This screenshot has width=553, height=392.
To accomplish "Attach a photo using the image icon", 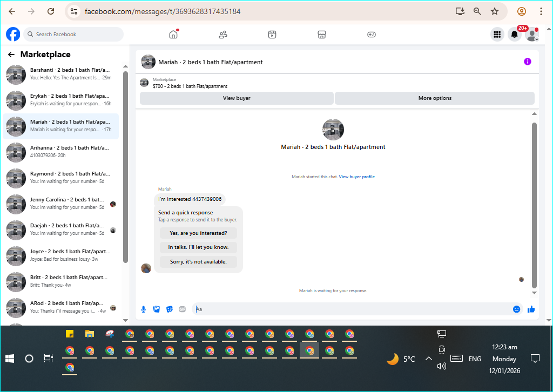I will 156,309.
